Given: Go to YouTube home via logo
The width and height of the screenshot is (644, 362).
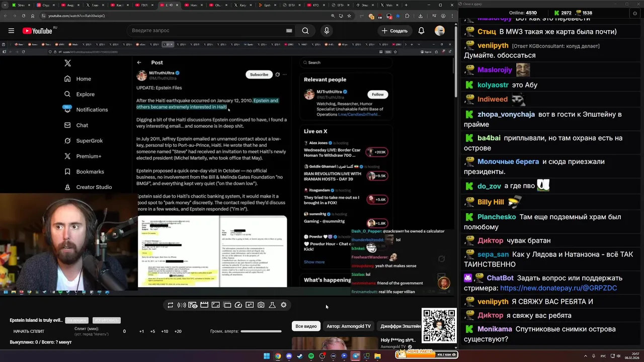Looking at the screenshot, I should [38, 31].
